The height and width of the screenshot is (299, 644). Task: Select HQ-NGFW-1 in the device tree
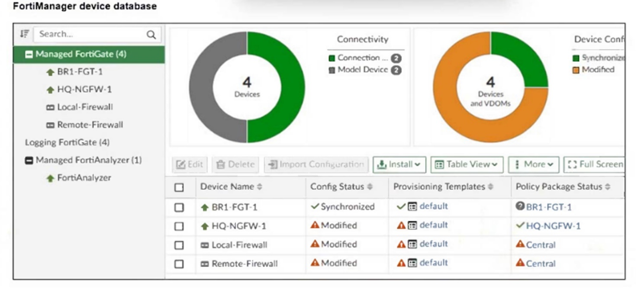[x=84, y=90]
